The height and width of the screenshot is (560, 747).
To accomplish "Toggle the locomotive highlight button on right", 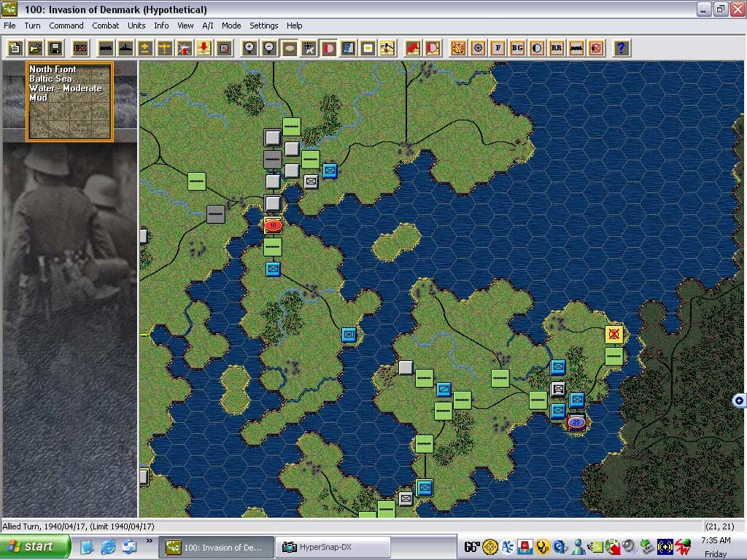I will tap(576, 48).
